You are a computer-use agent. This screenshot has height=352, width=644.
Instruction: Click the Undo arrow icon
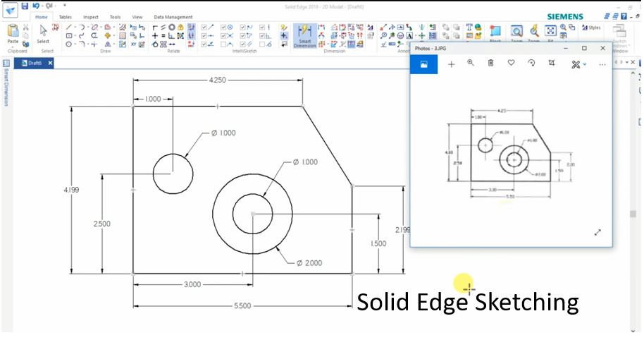tap(36, 6)
